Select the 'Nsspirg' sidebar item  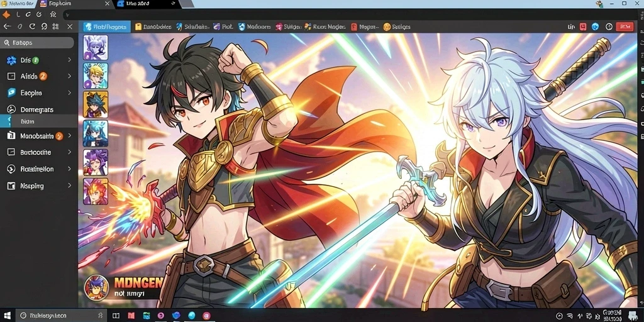39,186
